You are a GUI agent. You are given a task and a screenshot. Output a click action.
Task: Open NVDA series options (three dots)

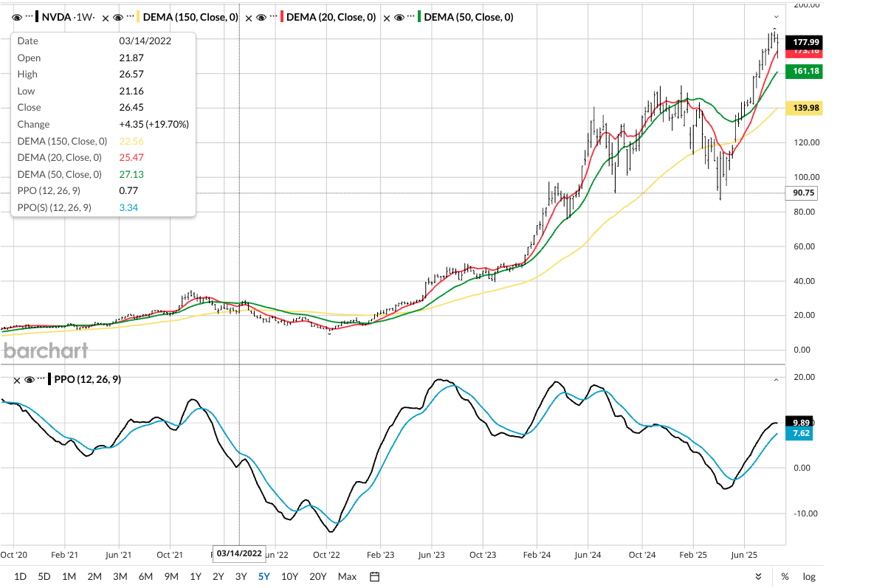tap(30, 17)
